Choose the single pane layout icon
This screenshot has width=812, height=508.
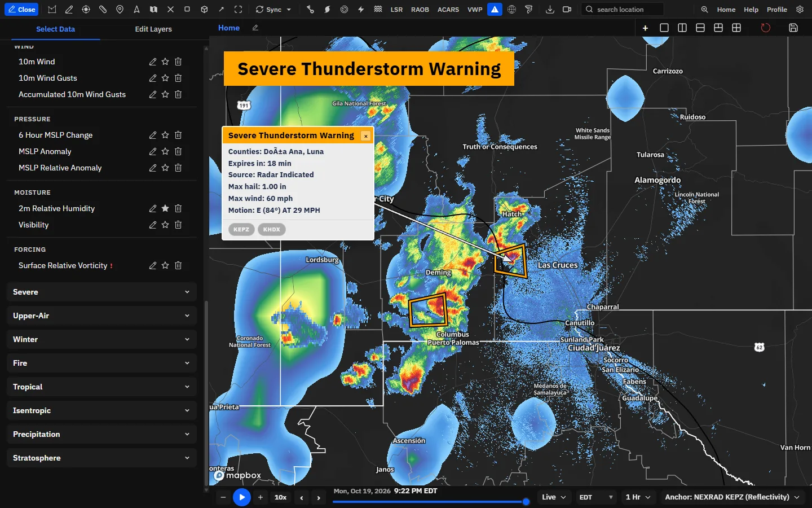coord(664,28)
